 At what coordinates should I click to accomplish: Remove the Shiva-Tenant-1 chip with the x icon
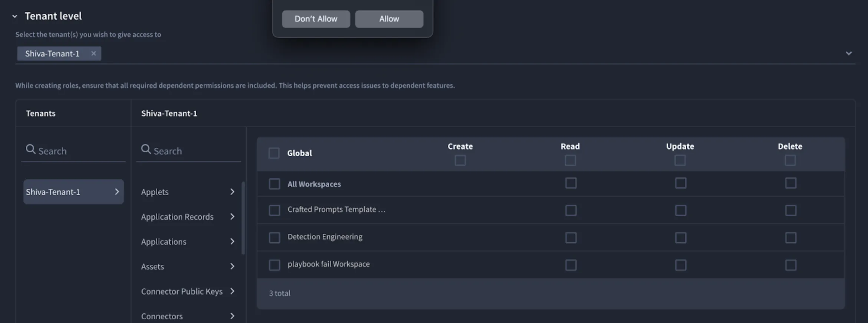93,53
